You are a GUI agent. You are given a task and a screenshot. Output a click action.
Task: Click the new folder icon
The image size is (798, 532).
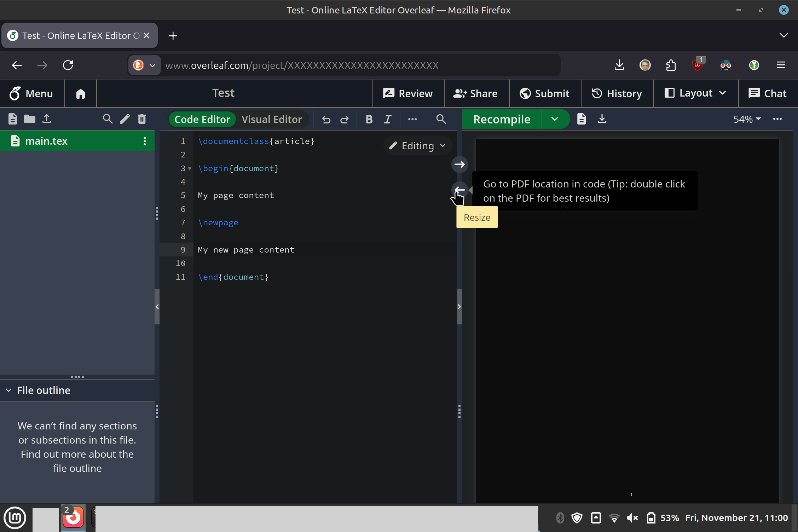(x=30, y=119)
